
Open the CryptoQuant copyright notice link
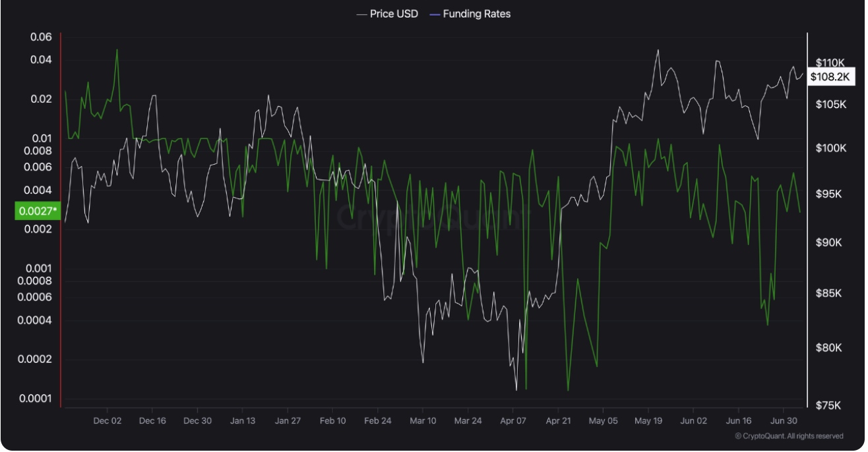(789, 436)
